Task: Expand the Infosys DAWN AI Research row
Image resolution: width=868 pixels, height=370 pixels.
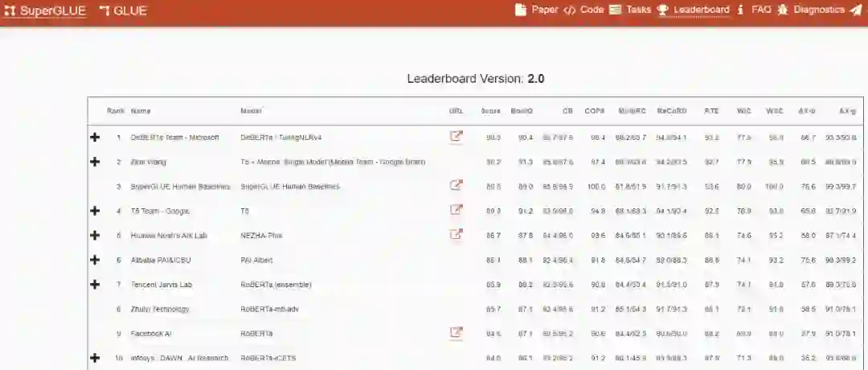Action: [95, 358]
